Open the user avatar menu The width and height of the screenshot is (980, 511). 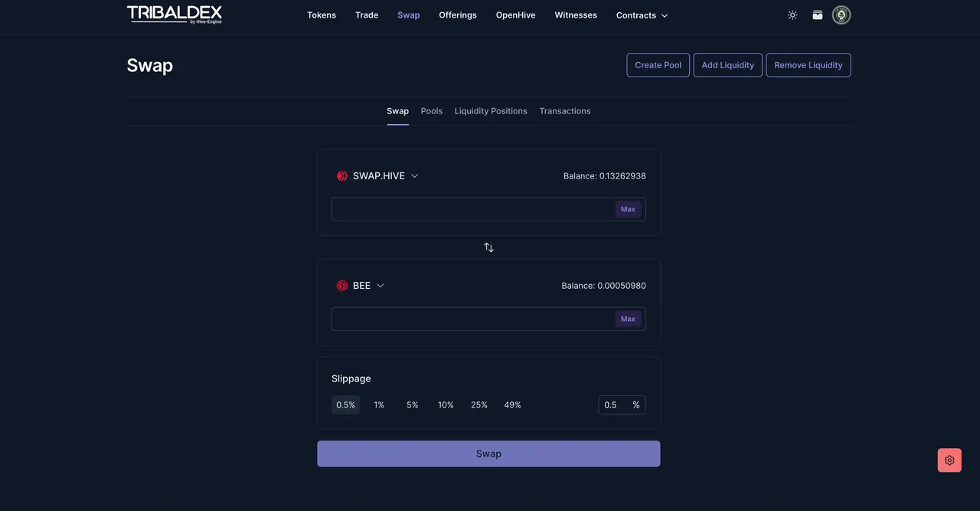point(841,15)
